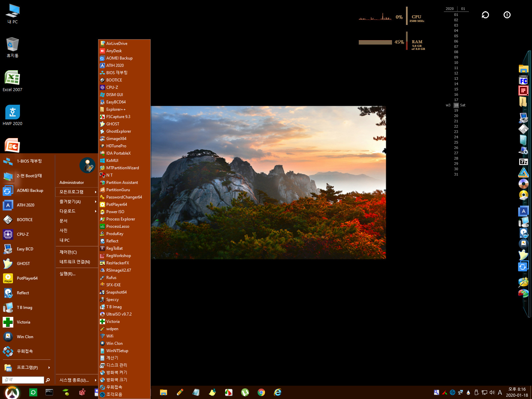Click the 검색 search input field

[x=23, y=380]
